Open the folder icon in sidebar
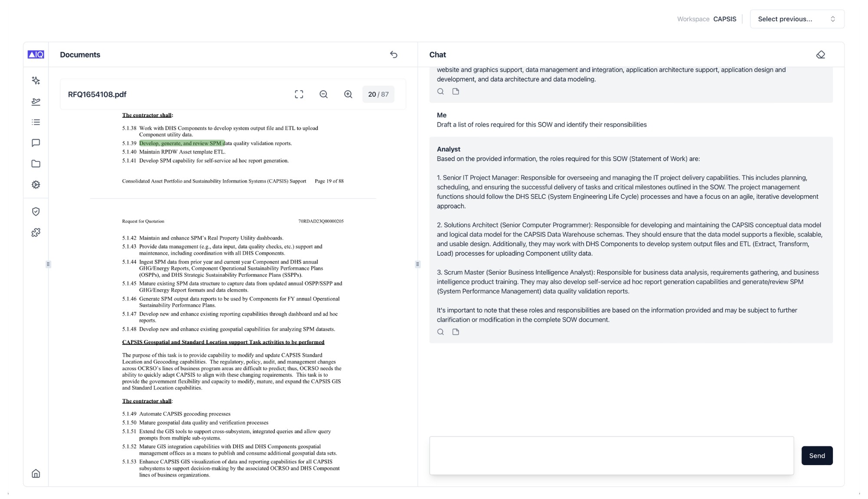868x499 pixels. click(36, 164)
